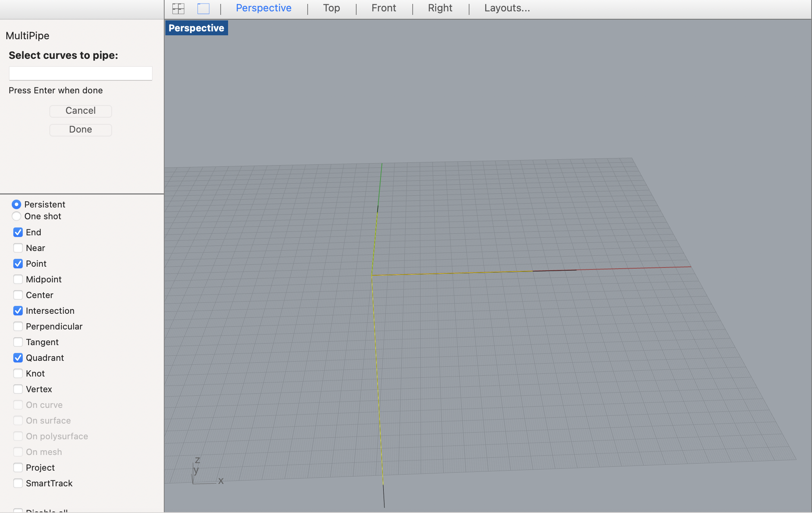Switch to the Right viewport
This screenshot has width=812, height=513.
pyautogui.click(x=440, y=8)
